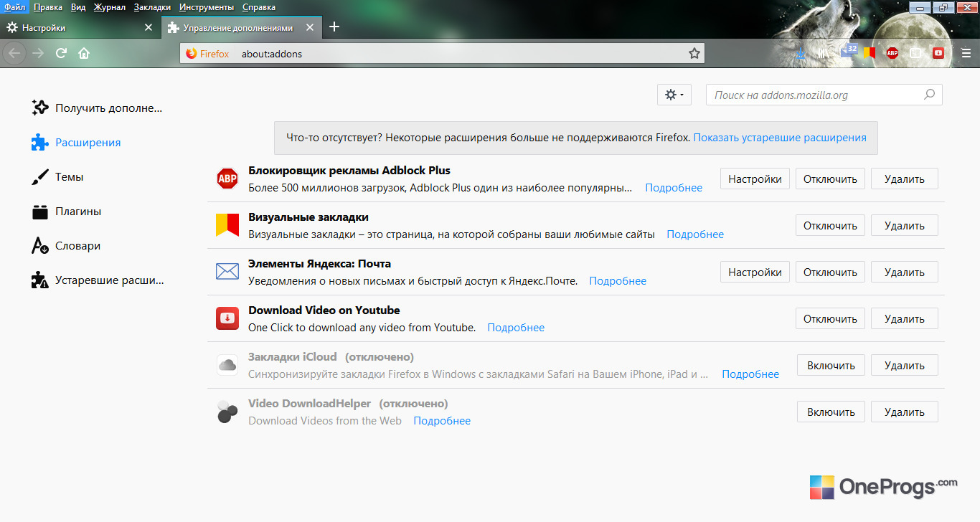The width and height of the screenshot is (980, 522).
Task: Disable the Adblock Plus extension
Action: [830, 179]
